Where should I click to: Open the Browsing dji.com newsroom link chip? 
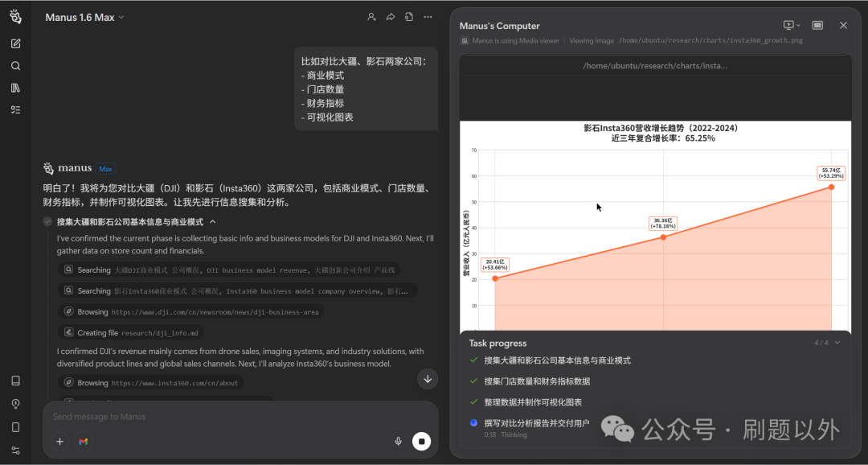pyautogui.click(x=190, y=311)
